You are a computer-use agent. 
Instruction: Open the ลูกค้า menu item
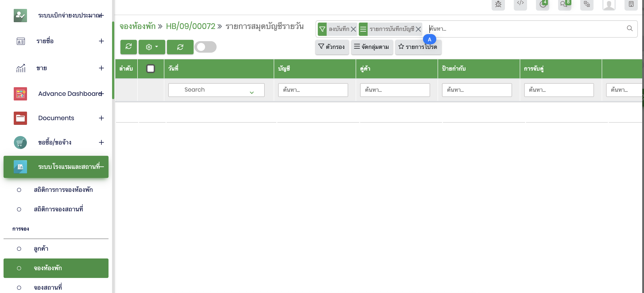click(x=41, y=249)
